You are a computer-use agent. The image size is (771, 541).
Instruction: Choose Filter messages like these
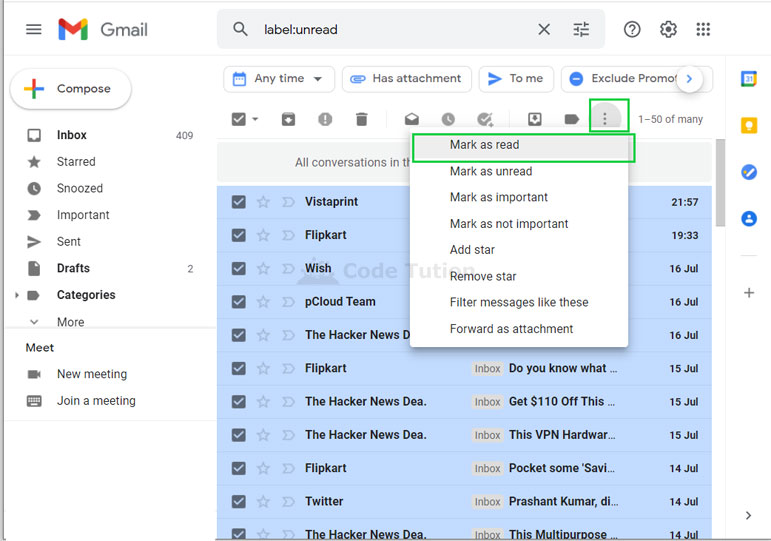click(519, 302)
